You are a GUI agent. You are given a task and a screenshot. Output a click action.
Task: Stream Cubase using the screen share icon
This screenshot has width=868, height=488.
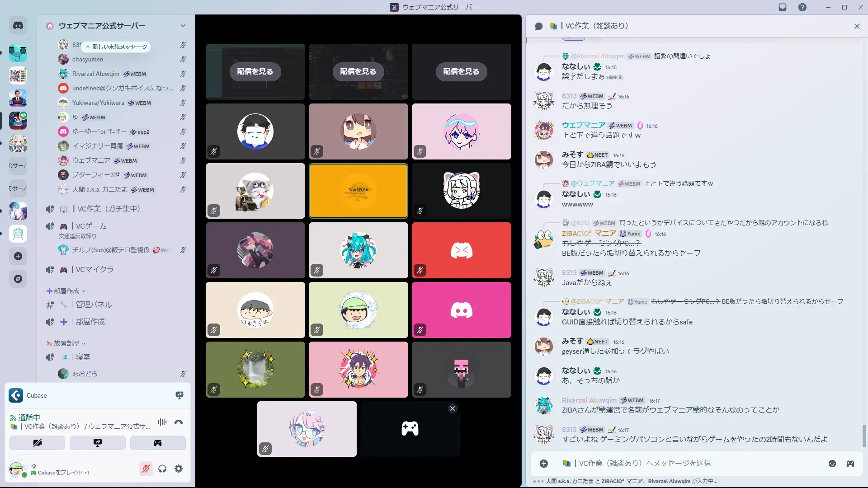(x=179, y=395)
